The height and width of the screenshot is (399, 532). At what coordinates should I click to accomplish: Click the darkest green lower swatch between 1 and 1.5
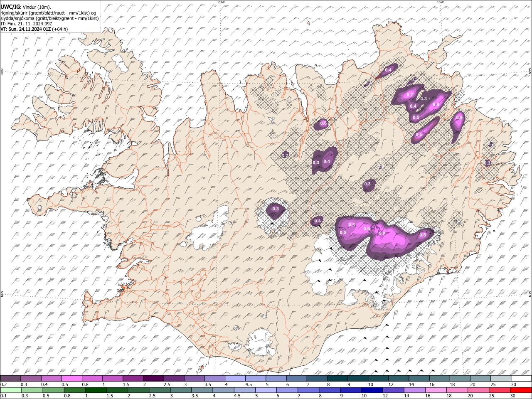coord(96,390)
